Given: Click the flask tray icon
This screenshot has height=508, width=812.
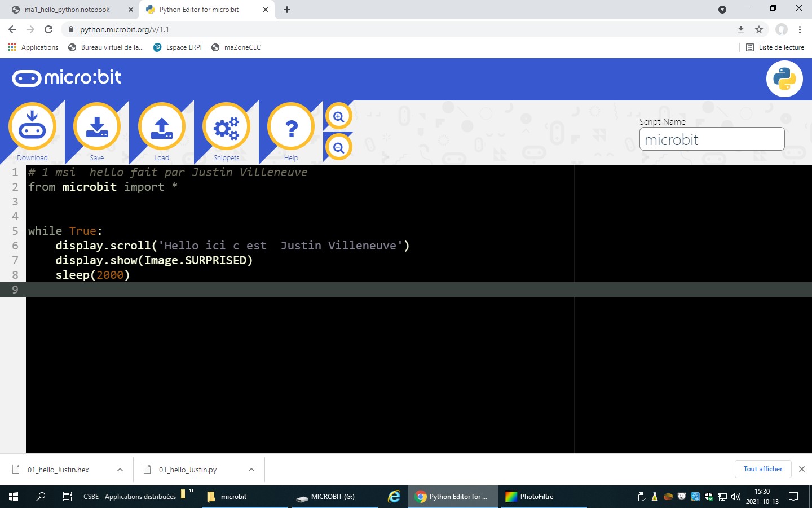Looking at the screenshot, I should [x=655, y=497].
